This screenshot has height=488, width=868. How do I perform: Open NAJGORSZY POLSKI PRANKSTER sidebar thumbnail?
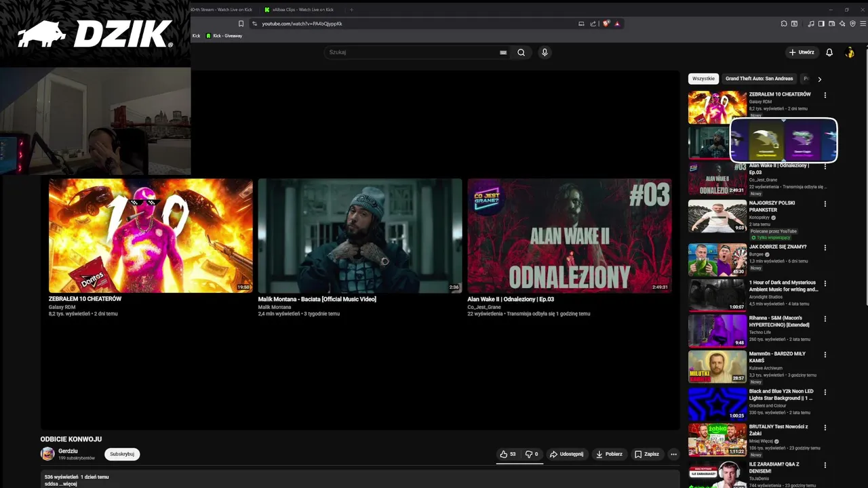(x=717, y=216)
